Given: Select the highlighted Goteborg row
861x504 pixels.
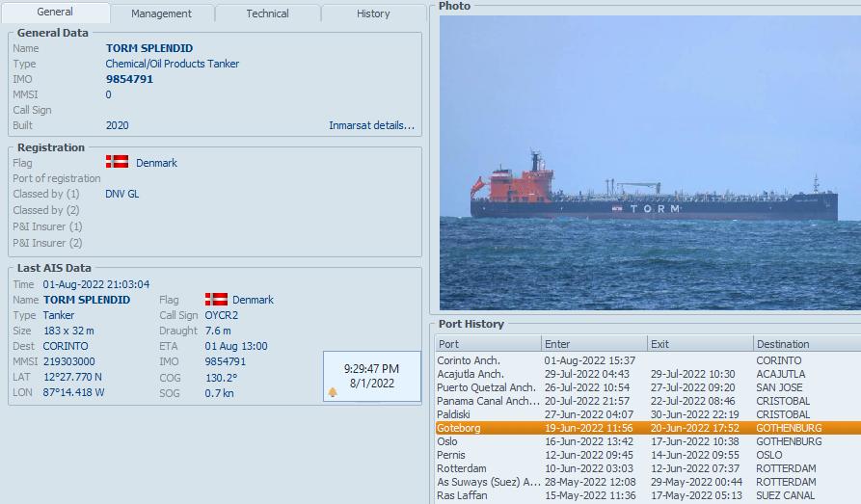Looking at the screenshot, I should (x=648, y=428).
